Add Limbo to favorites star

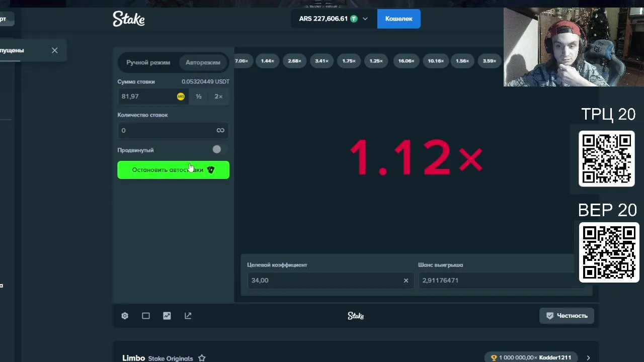coord(202,358)
